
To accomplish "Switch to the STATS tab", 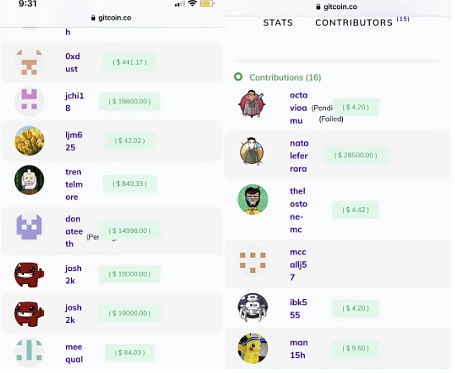I will (x=278, y=23).
